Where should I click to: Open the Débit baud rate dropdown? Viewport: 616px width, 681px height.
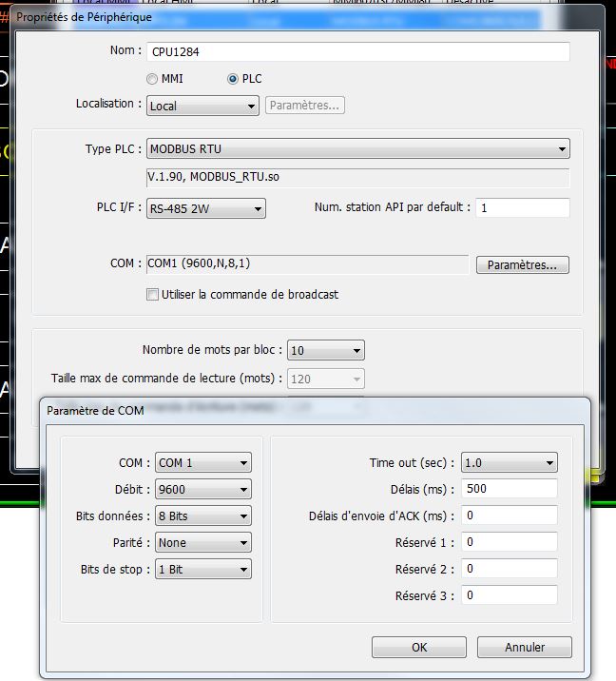coord(203,490)
